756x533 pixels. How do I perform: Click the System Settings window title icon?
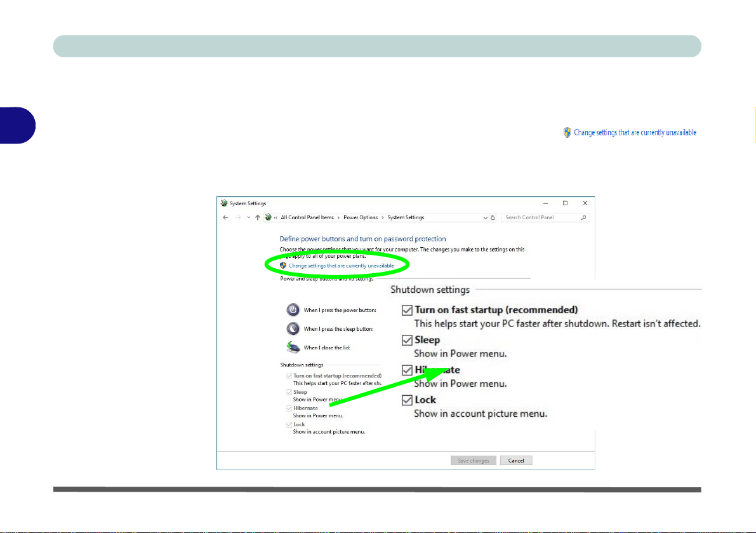[x=223, y=203]
